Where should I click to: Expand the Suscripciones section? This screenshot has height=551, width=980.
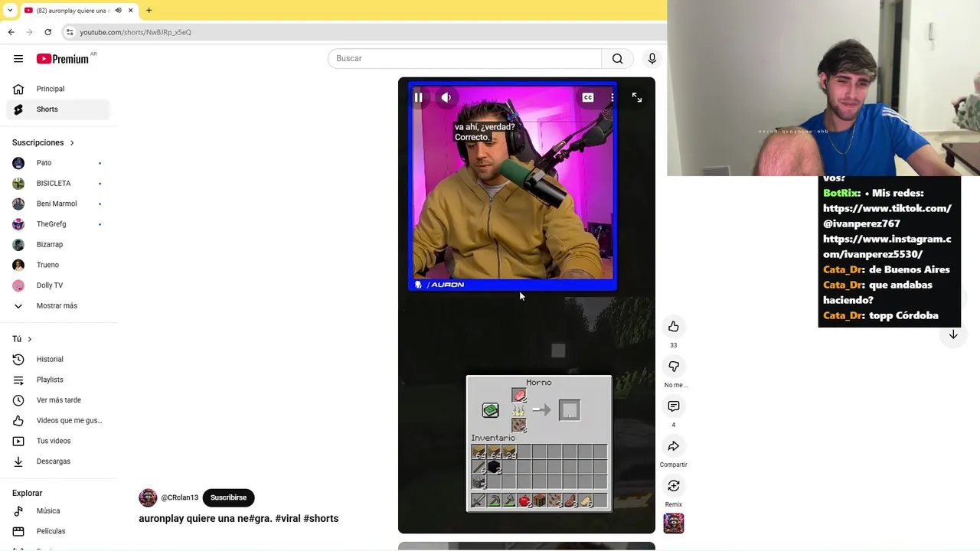click(44, 142)
